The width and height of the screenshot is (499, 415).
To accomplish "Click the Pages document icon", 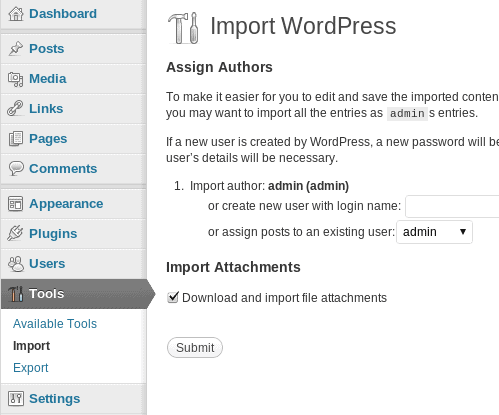I will 16,139.
